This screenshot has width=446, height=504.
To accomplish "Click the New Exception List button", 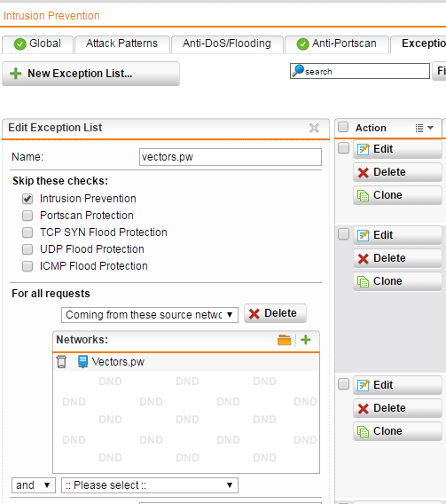I will point(90,74).
